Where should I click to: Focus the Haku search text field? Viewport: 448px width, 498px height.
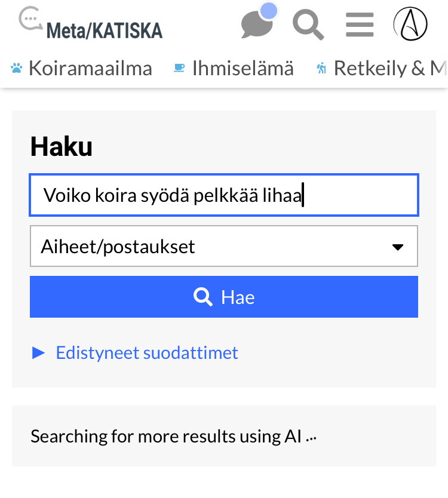(223, 195)
